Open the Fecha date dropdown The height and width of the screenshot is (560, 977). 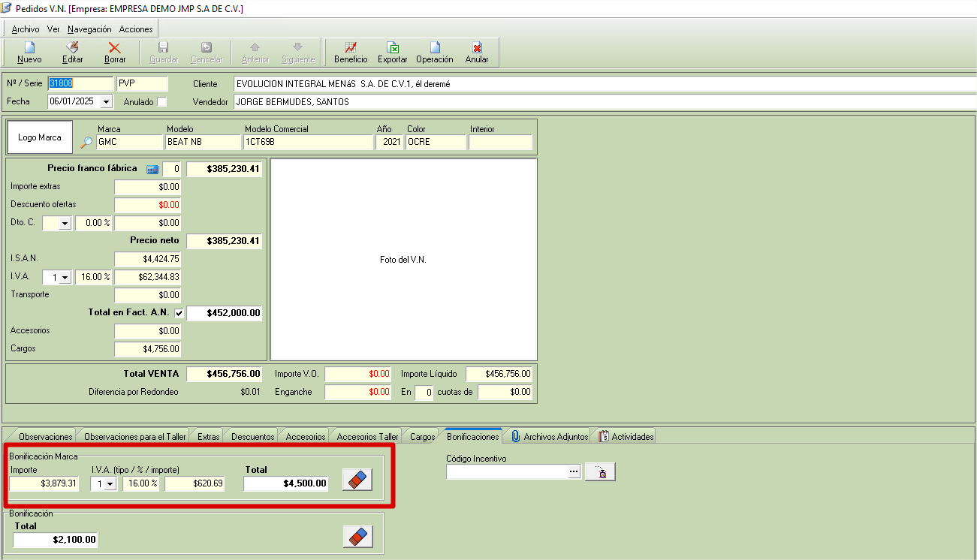tap(106, 101)
